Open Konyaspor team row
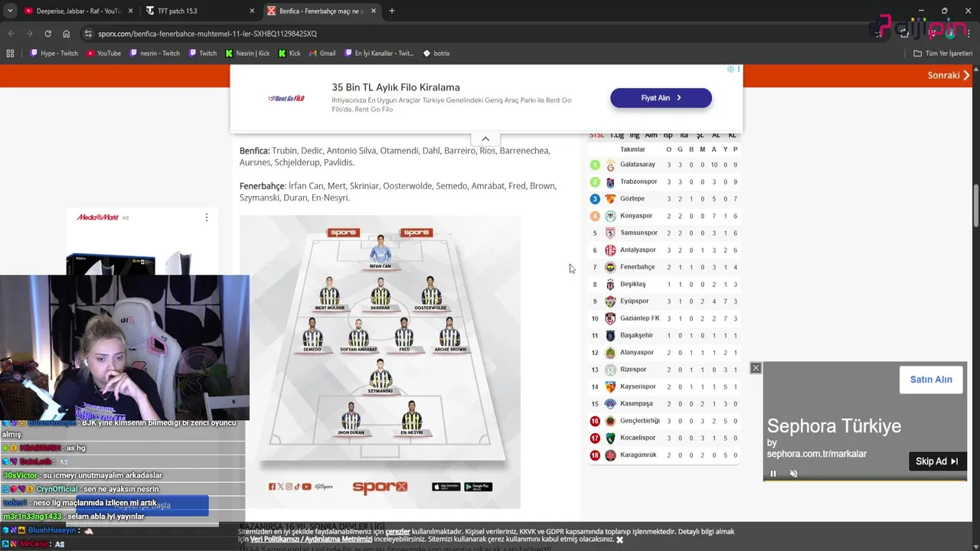Viewport: 980px width, 551px height. 665,216
